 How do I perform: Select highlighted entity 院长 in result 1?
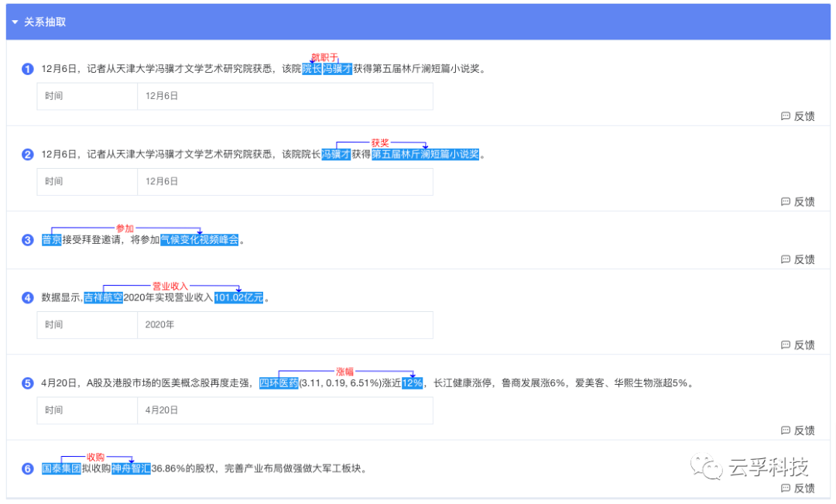click(312, 69)
